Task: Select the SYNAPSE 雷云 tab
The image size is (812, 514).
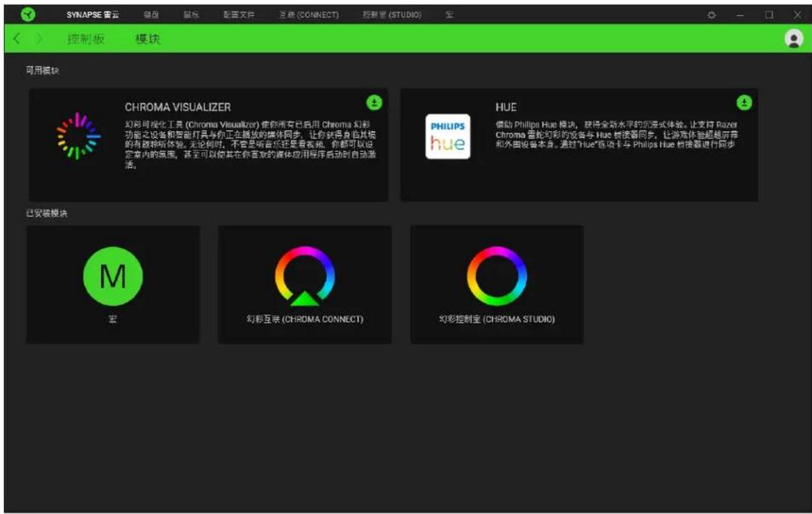Action: [x=93, y=15]
